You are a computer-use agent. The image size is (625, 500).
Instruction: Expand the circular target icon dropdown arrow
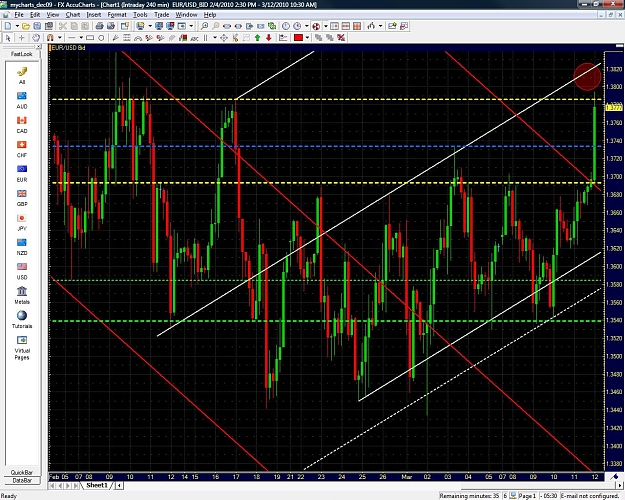[x=326, y=26]
